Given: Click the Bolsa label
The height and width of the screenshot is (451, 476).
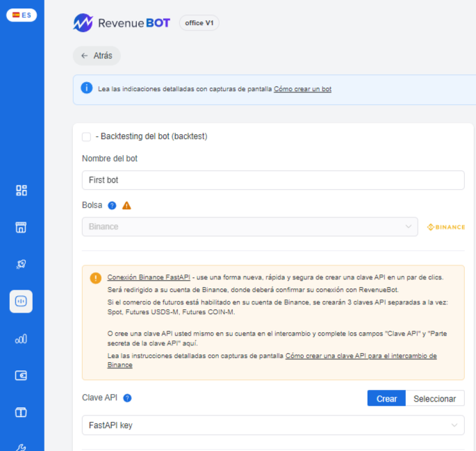Looking at the screenshot, I should tap(92, 205).
